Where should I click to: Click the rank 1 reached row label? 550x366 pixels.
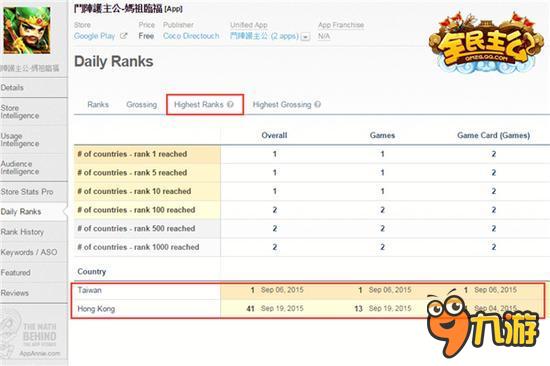click(132, 154)
